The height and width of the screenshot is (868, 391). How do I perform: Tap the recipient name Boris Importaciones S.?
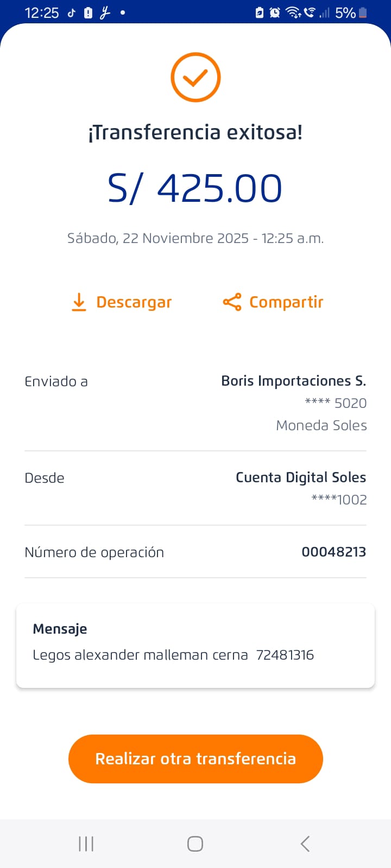click(293, 381)
